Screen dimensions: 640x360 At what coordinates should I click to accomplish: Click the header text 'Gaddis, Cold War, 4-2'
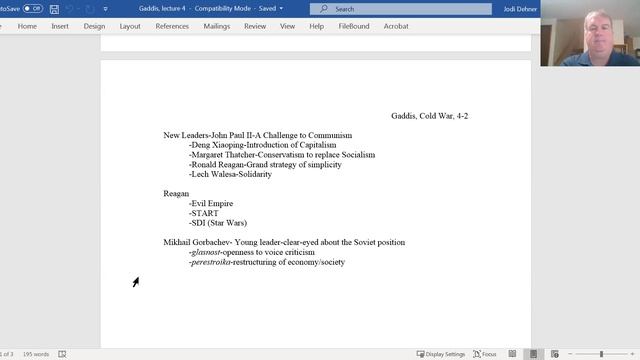(x=429, y=116)
